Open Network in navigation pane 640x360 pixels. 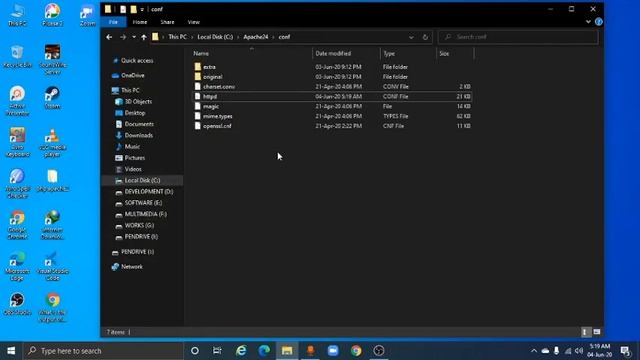point(131,267)
